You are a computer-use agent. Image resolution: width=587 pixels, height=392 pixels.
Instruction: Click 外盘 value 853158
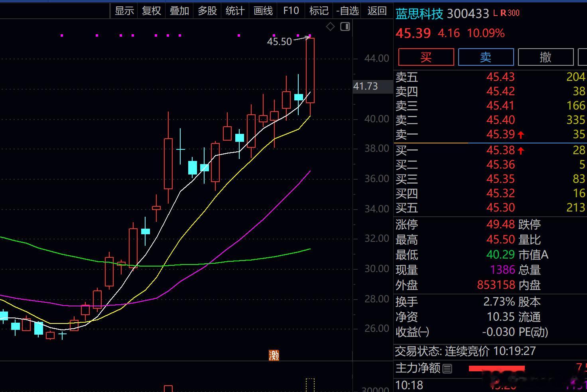point(496,285)
